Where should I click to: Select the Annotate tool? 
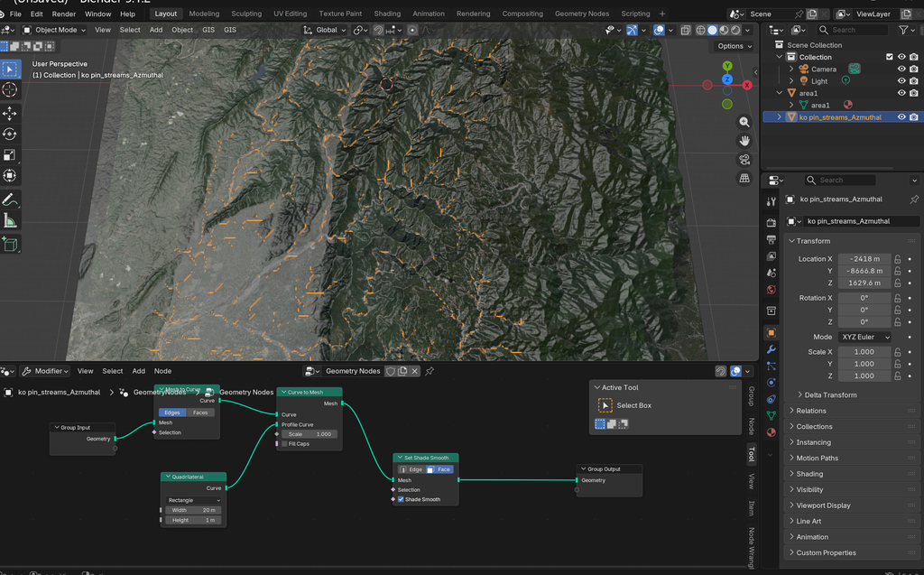pos(9,199)
